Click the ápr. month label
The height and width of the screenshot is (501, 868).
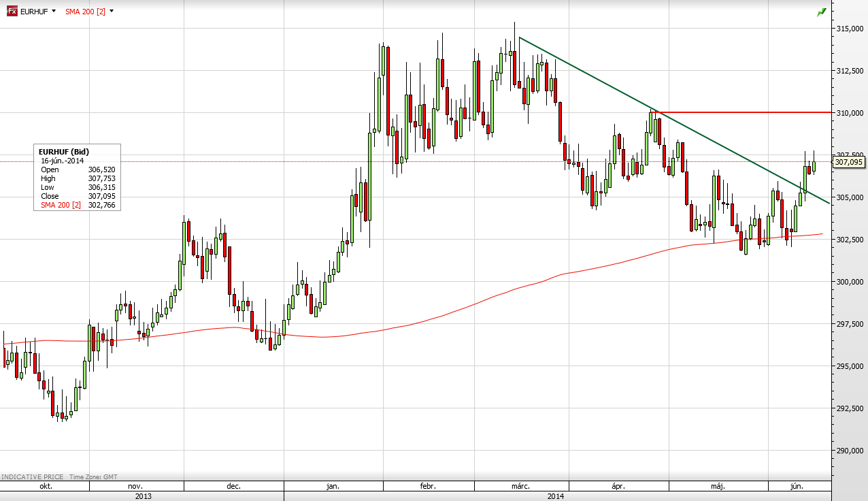(618, 487)
